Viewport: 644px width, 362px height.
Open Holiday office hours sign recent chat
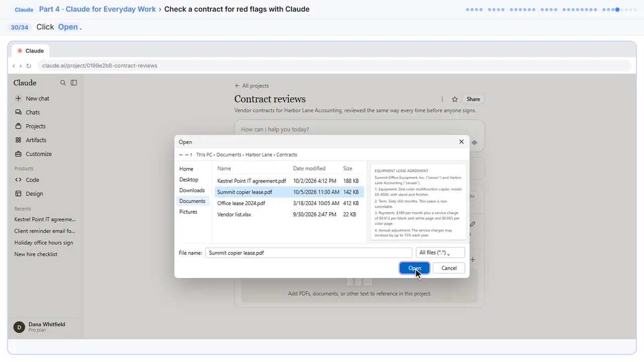pyautogui.click(x=44, y=243)
